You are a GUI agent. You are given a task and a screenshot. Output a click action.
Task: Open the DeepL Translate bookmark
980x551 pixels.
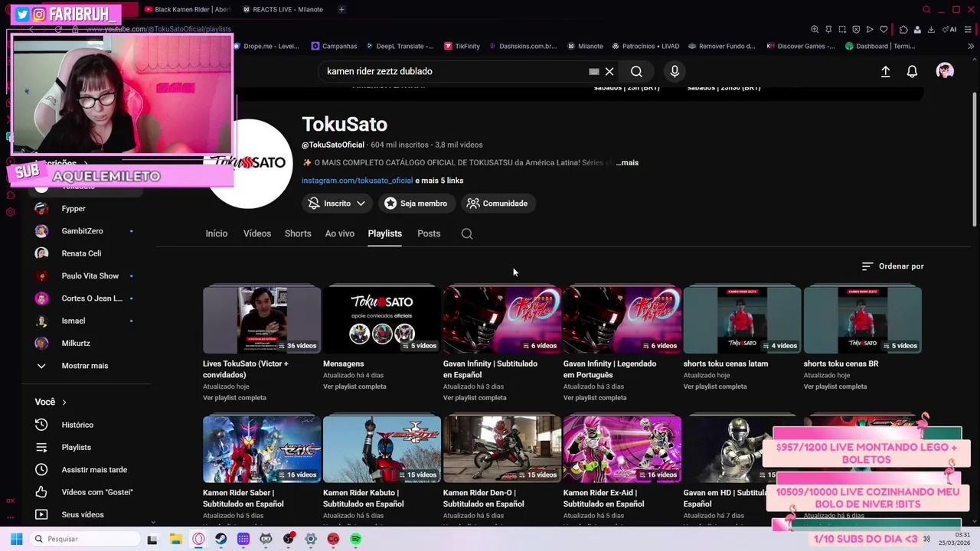click(x=401, y=46)
